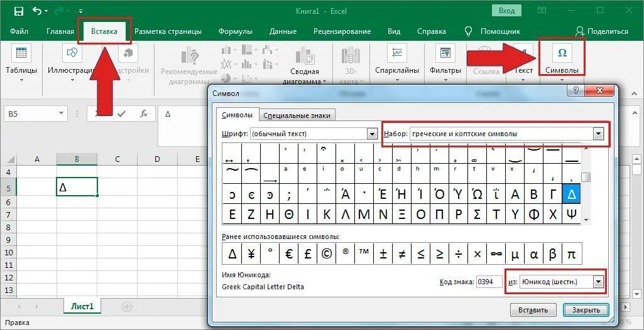644x330 pixels.
Task: Open the Таблицы ribbon group
Action: 21,63
